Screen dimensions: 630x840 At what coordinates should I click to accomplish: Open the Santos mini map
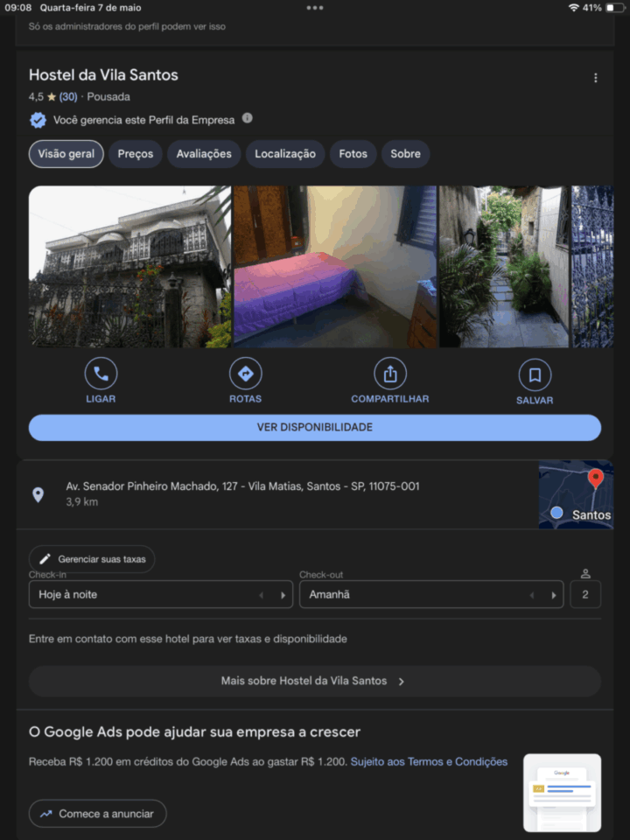point(577,494)
